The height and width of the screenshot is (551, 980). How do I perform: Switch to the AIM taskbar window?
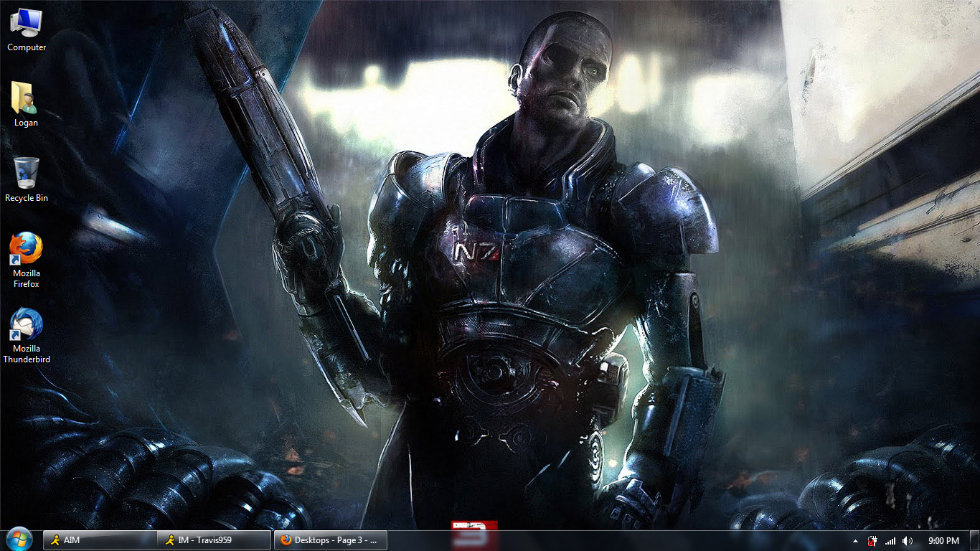click(x=100, y=540)
